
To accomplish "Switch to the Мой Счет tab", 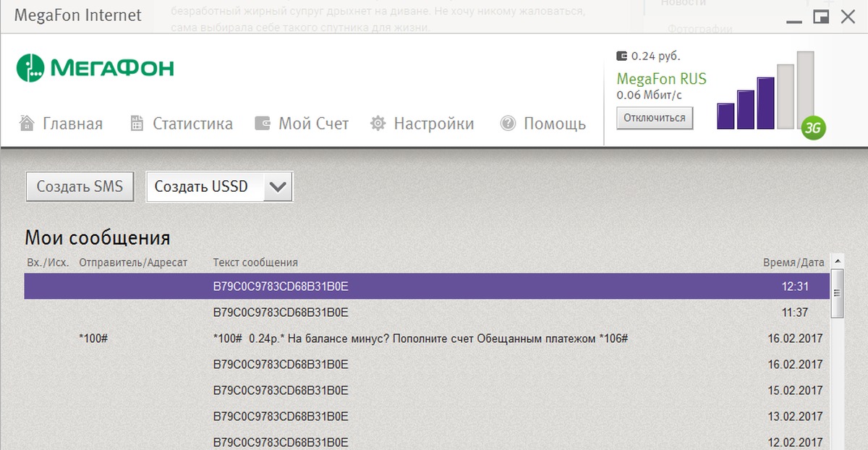I will coord(313,124).
